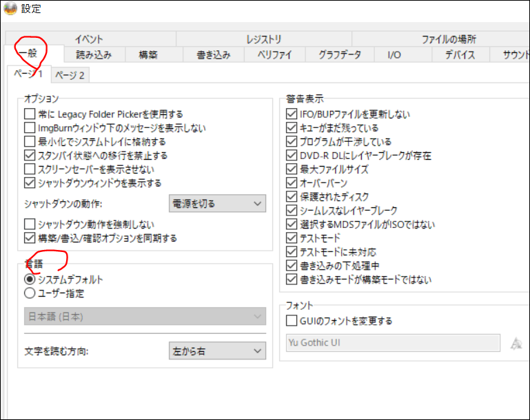The image size is (530, 420).
Task: Switch to the ベリファイ tab
Action: point(275,54)
